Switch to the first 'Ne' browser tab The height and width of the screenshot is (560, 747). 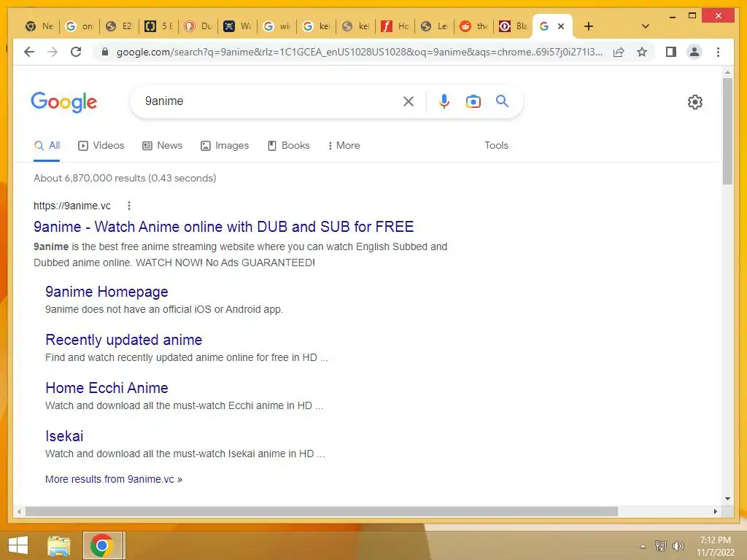click(x=39, y=26)
